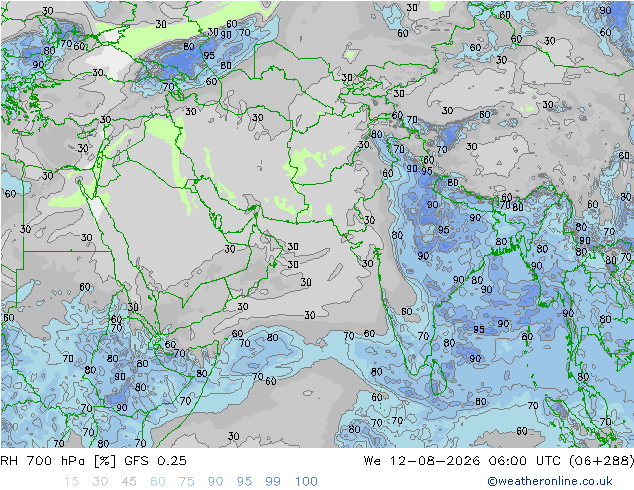The height and width of the screenshot is (490, 634).
Task: Select the legend value 15
Action: point(71,482)
